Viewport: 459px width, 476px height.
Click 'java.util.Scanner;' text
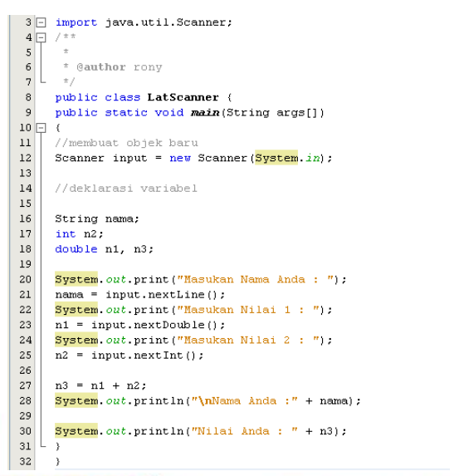pyautogui.click(x=168, y=22)
